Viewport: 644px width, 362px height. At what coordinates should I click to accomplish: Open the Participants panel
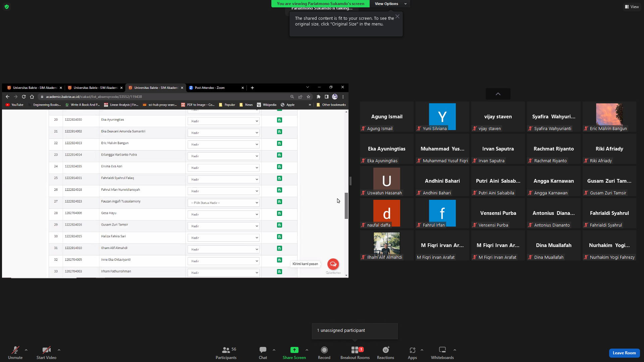[x=226, y=353]
